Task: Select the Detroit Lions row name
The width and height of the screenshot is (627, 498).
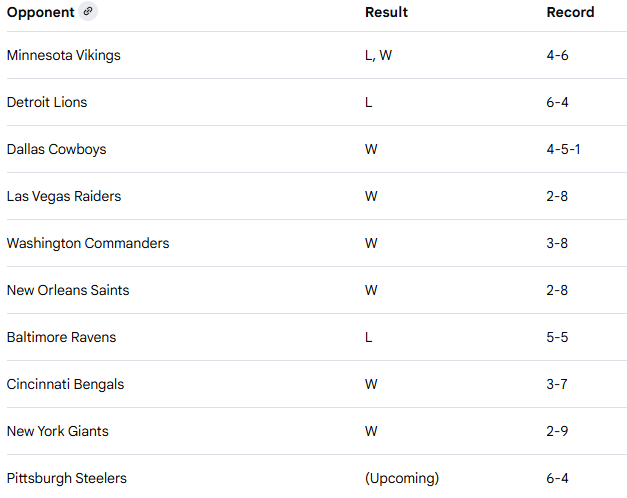Action: click(46, 102)
